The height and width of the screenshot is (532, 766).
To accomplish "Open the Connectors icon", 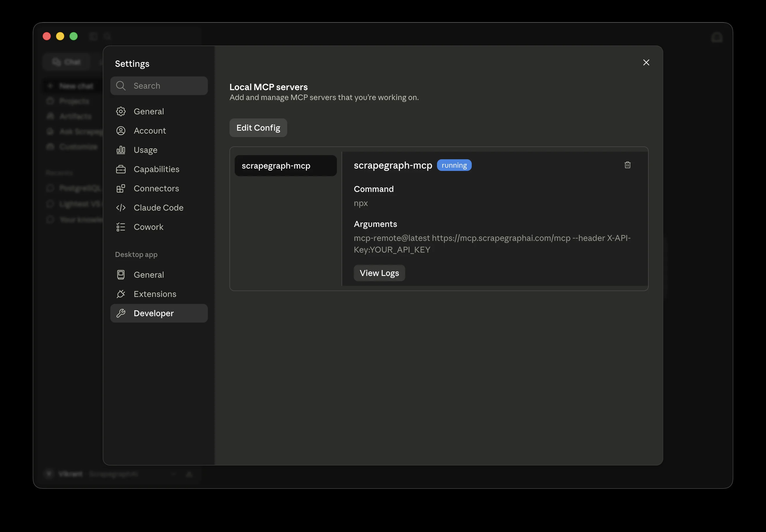I will (x=121, y=189).
